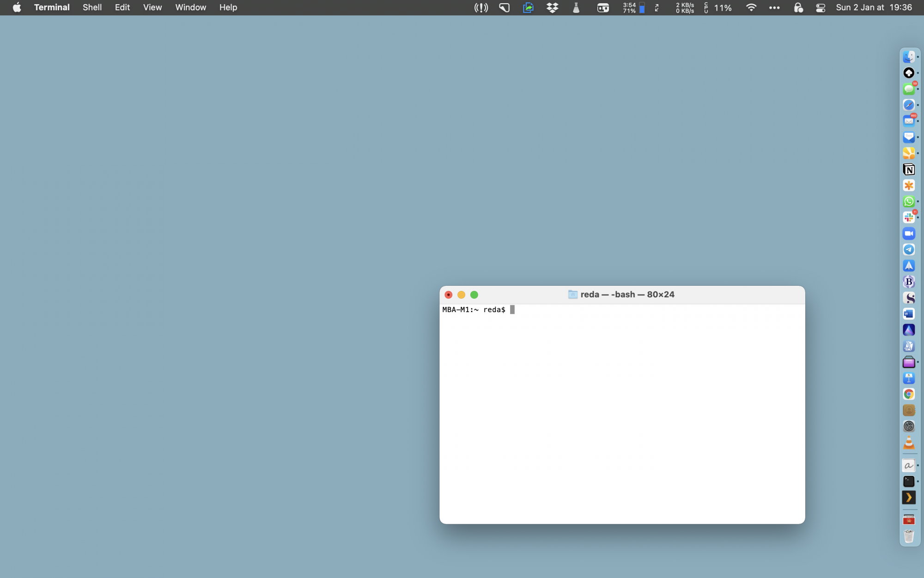Screen dimensions: 924x578
Task: Launch Keynote from the Dock
Action: point(909,378)
